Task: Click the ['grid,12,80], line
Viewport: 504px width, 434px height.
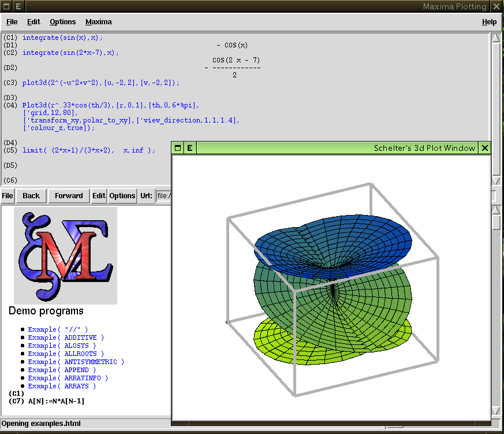Action: 50,113
